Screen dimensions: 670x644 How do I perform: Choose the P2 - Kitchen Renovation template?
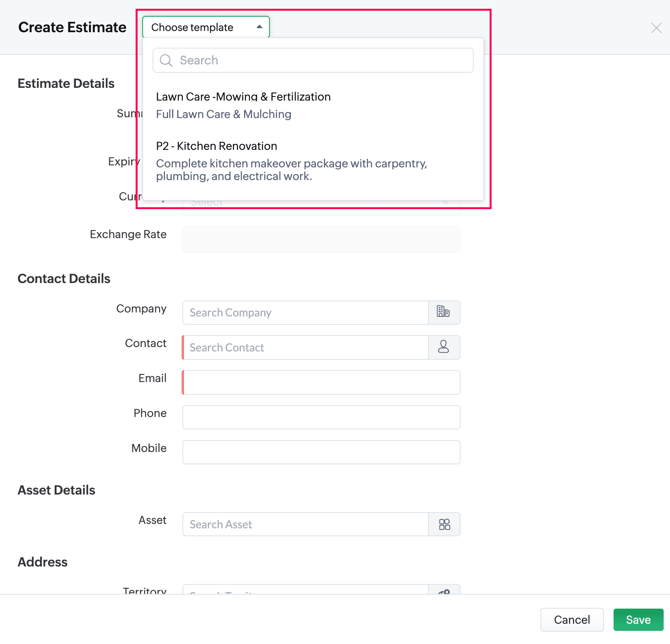[216, 146]
